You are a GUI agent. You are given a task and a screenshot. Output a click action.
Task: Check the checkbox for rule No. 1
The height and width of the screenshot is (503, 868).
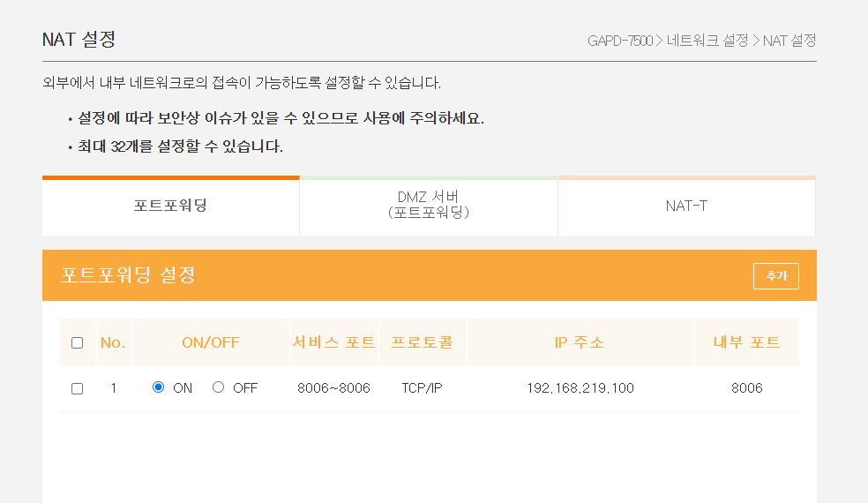pos(78,388)
